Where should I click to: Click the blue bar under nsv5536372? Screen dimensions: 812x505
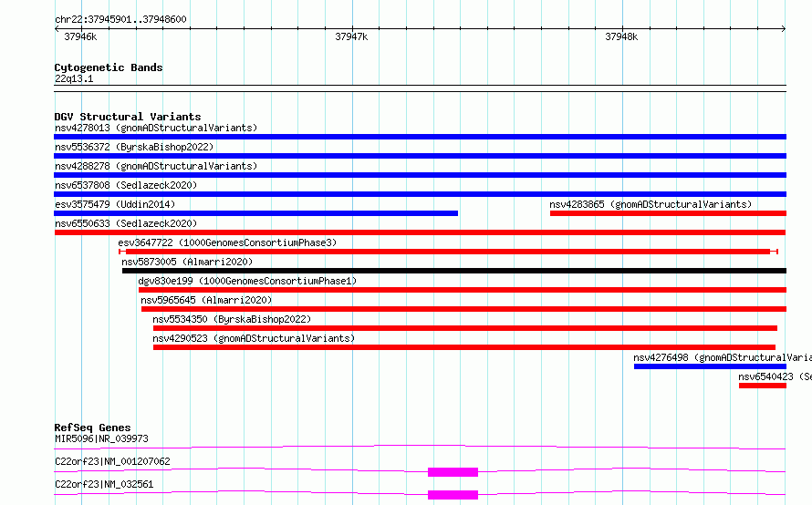coord(420,156)
